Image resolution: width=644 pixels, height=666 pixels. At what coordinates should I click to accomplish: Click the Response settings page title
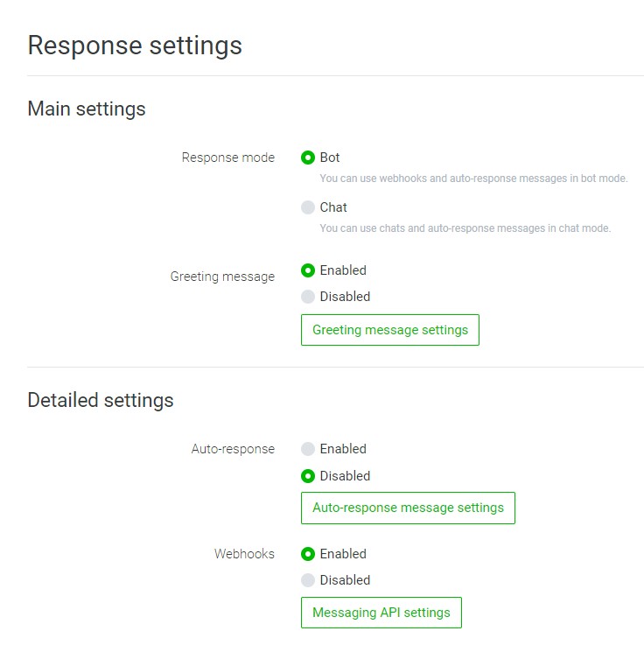coord(135,46)
